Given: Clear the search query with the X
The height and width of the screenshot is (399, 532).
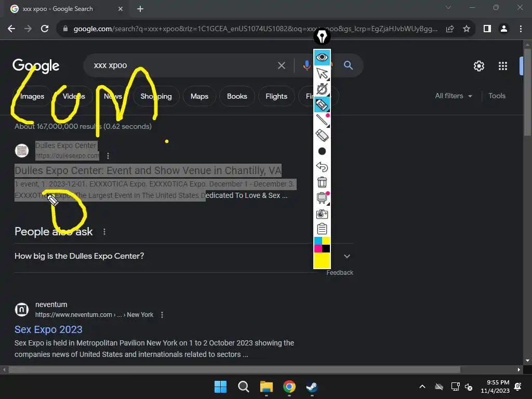Looking at the screenshot, I should [281, 65].
